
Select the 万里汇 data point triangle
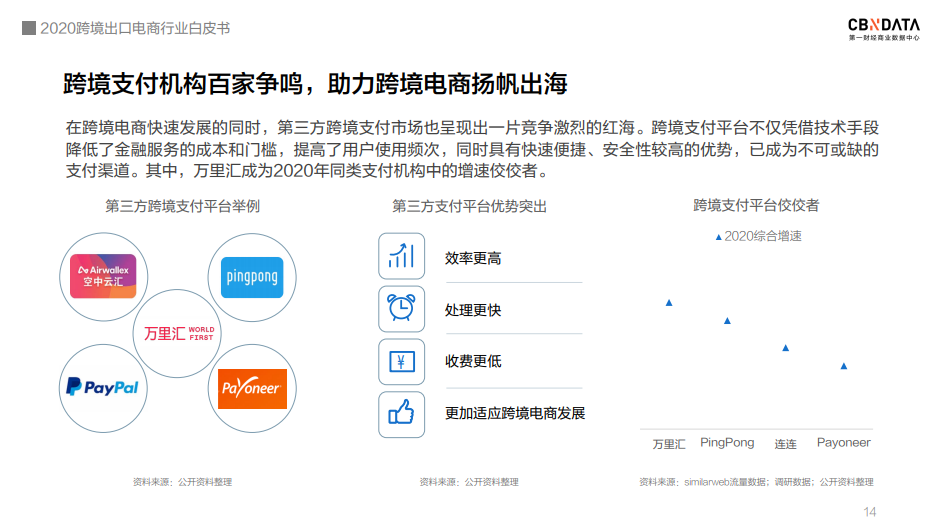point(669,302)
